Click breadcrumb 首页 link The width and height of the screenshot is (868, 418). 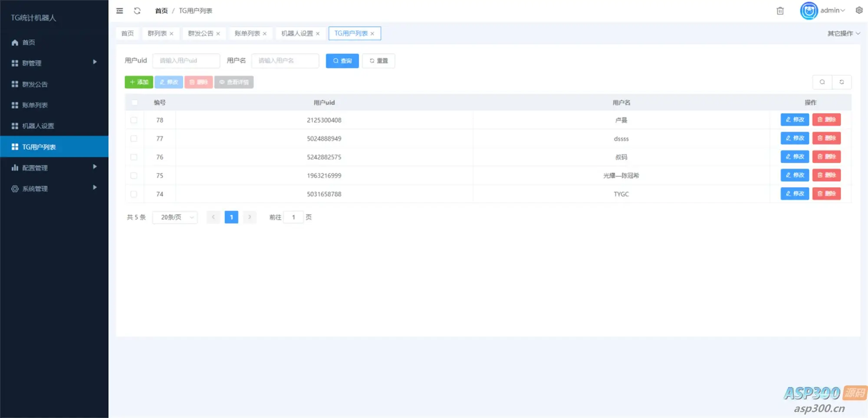(x=161, y=11)
